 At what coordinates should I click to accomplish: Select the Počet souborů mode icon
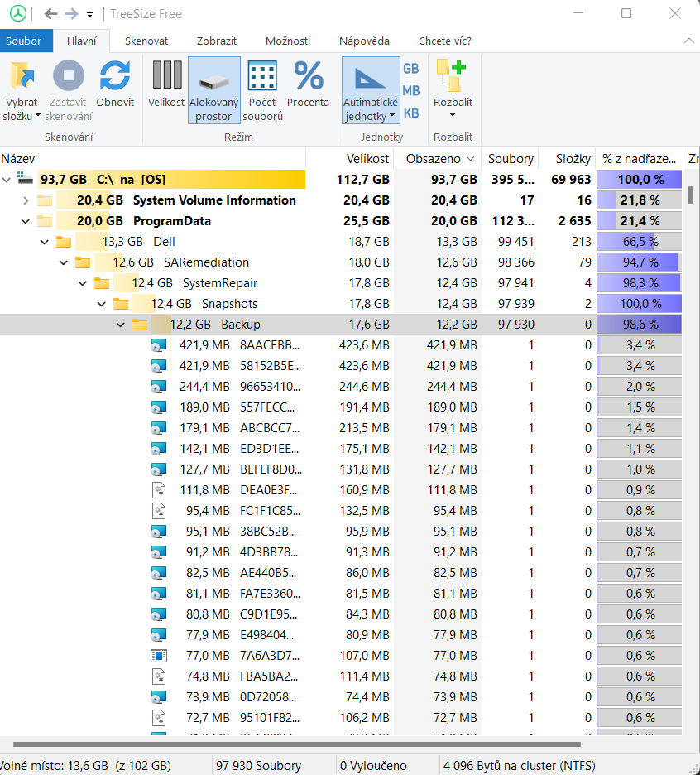click(x=262, y=77)
